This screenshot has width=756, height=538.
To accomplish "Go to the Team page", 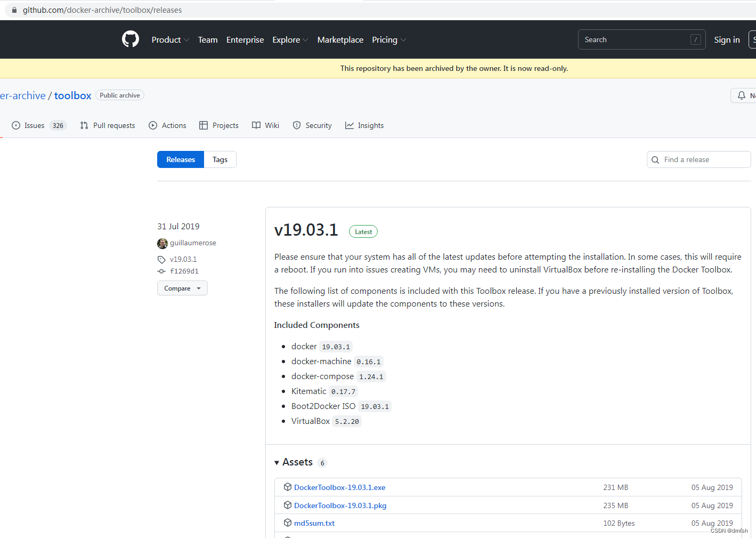I will tap(208, 40).
